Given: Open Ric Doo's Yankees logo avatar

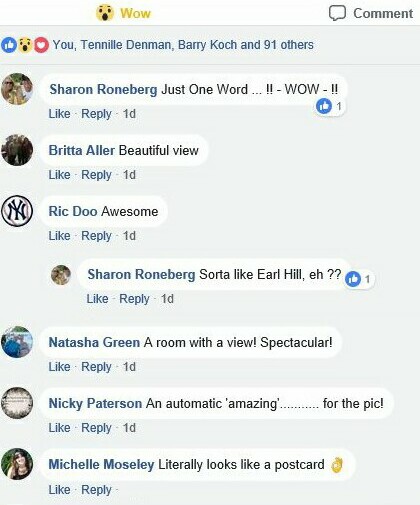Looking at the screenshot, I should pos(17,211).
